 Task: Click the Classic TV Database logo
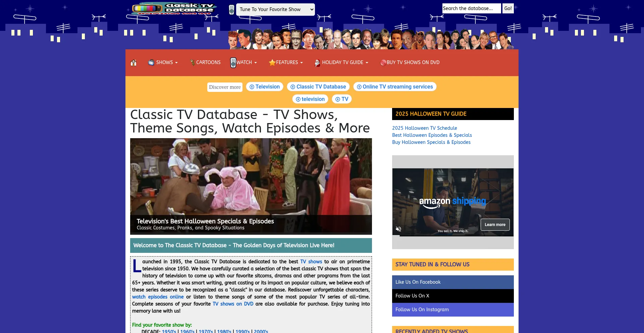174,9
